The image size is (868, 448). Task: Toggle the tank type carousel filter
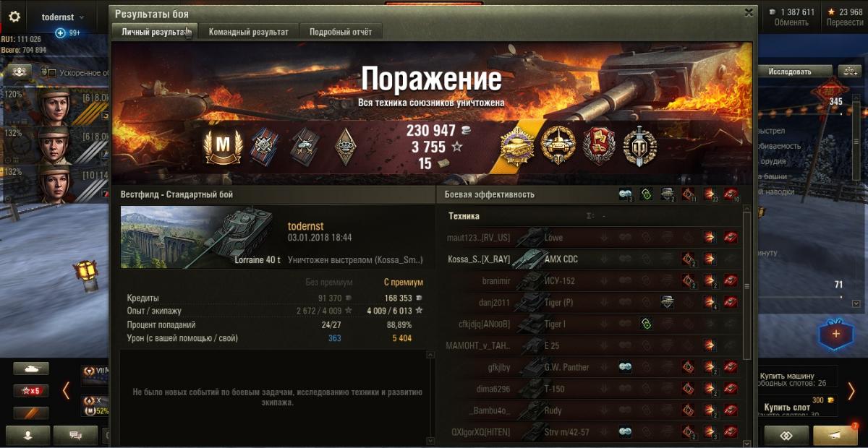31,369
